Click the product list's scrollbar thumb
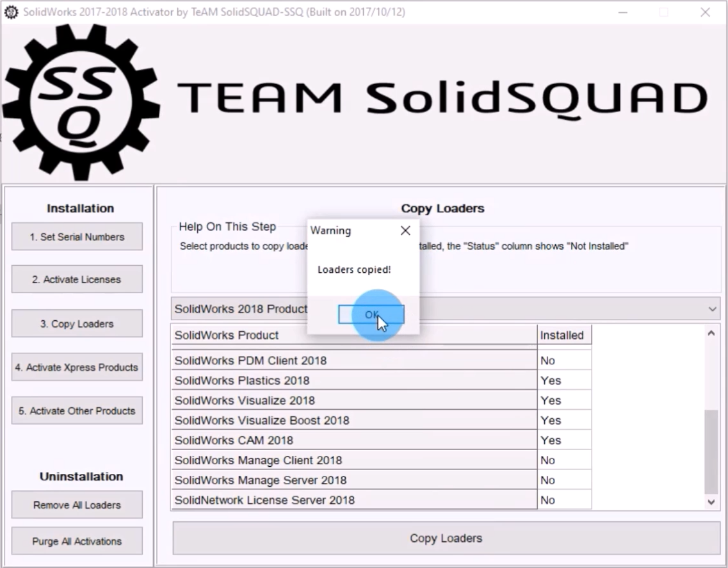This screenshot has width=728, height=568. [711, 451]
